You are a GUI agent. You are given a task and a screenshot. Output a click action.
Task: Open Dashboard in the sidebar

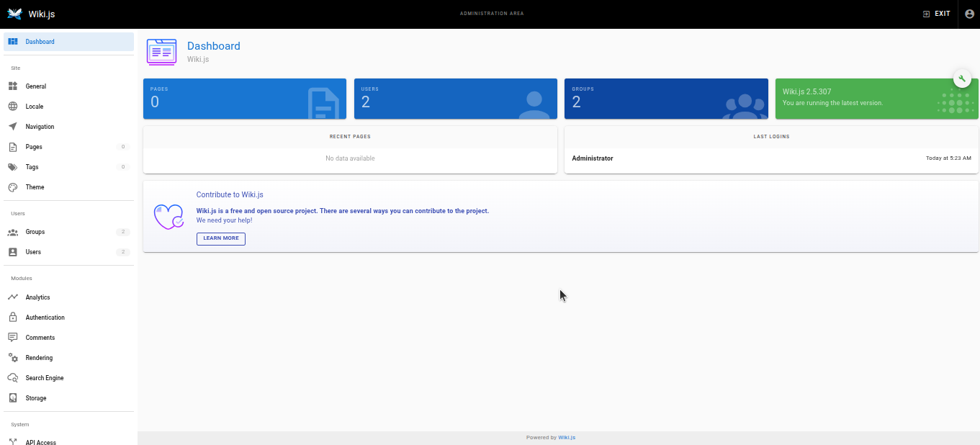click(68, 42)
